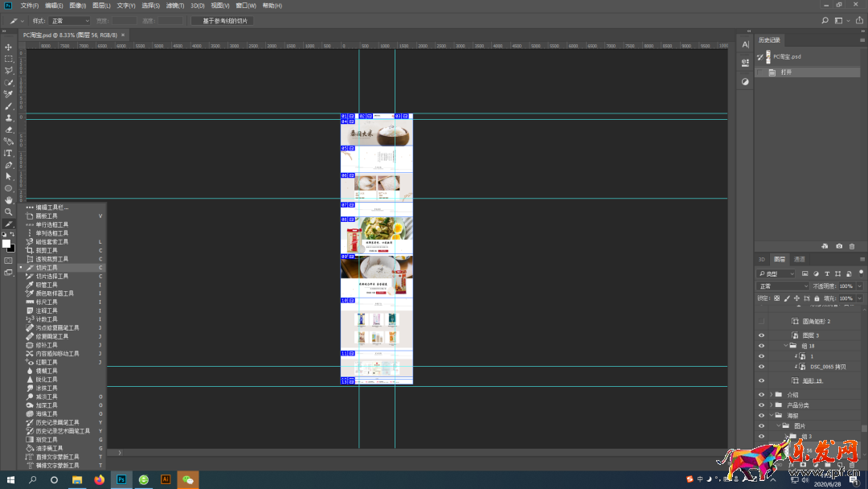Switch to the 通道 tab
Image resolution: width=868 pixels, height=489 pixels.
[x=799, y=260]
